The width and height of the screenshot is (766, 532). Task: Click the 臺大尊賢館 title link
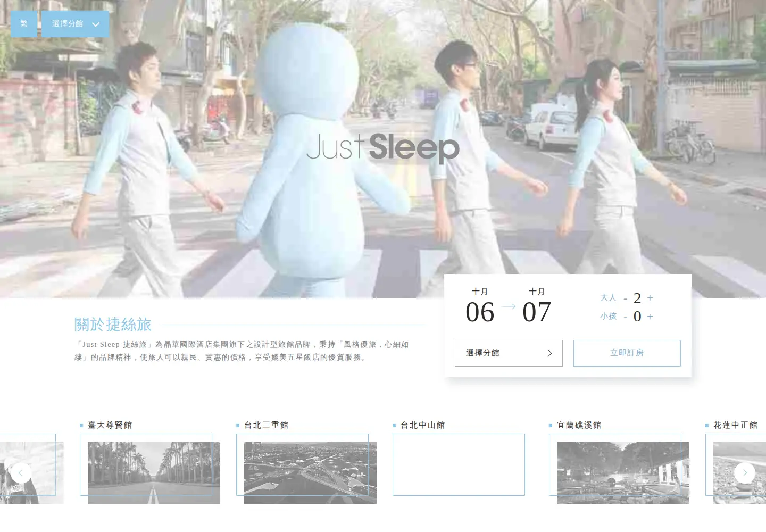coord(110,425)
